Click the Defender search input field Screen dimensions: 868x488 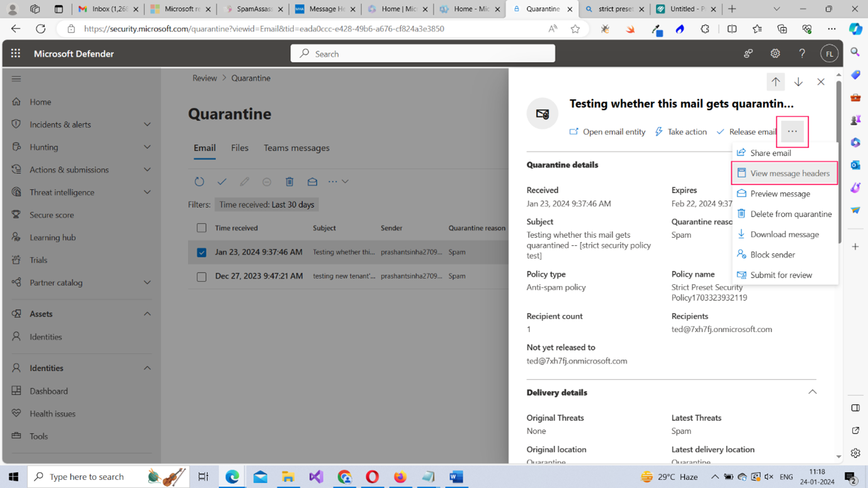(423, 54)
